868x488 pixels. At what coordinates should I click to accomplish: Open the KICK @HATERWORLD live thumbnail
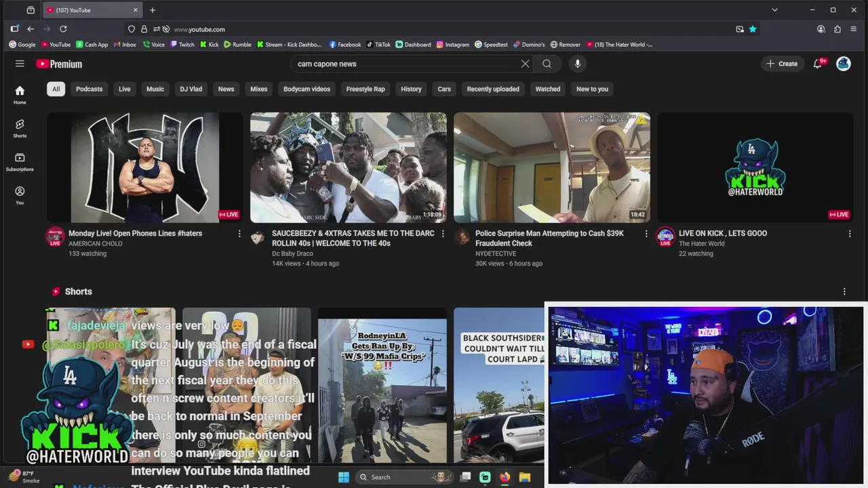pyautogui.click(x=755, y=167)
